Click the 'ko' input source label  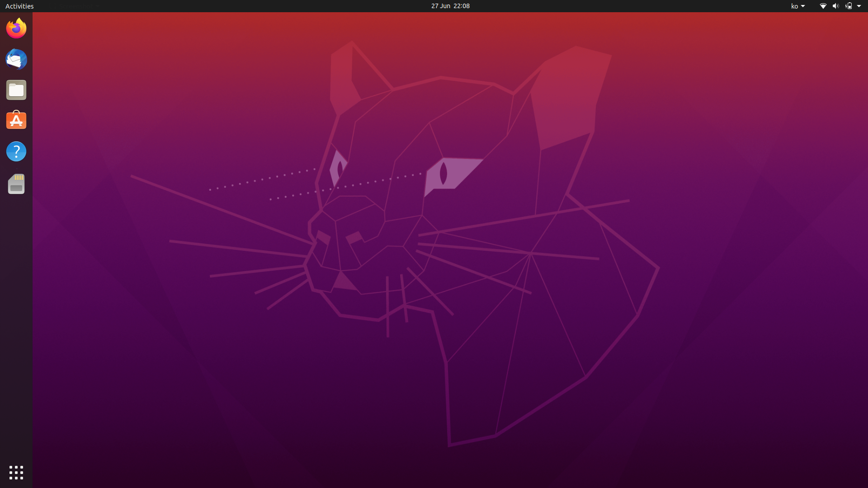pyautogui.click(x=794, y=6)
